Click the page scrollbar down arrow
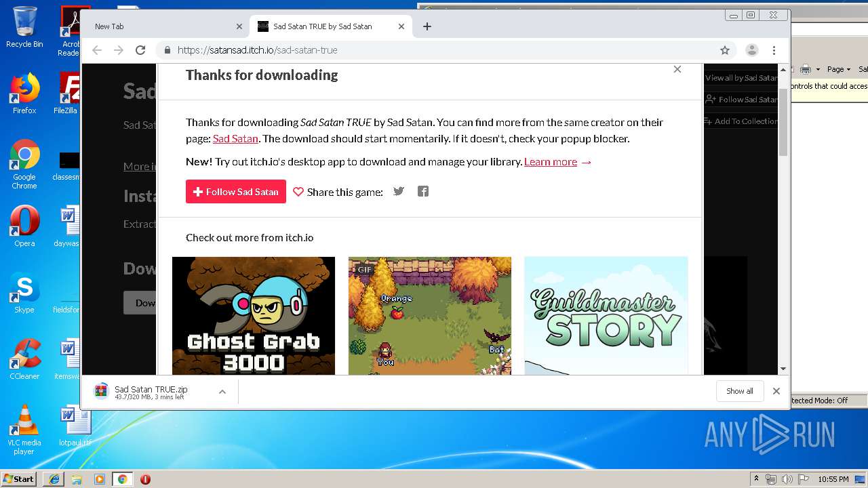This screenshot has width=868, height=488. click(783, 369)
